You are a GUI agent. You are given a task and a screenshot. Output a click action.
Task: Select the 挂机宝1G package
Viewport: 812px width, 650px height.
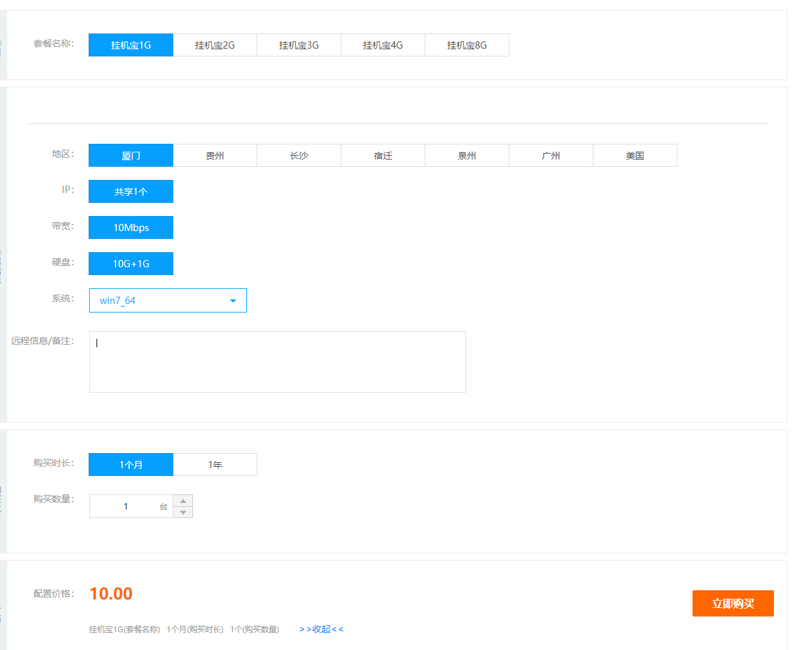pos(131,45)
